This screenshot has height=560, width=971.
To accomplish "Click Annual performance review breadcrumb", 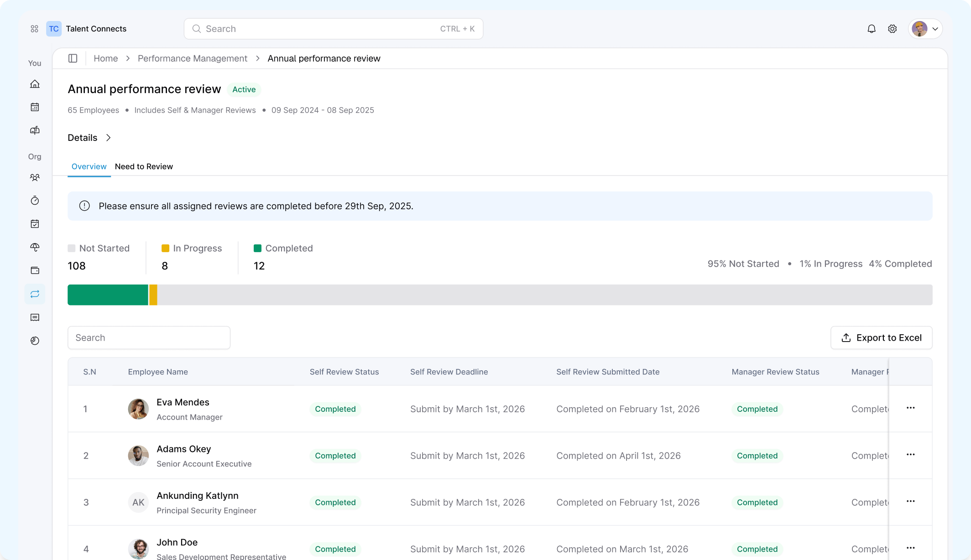I will click(324, 58).
